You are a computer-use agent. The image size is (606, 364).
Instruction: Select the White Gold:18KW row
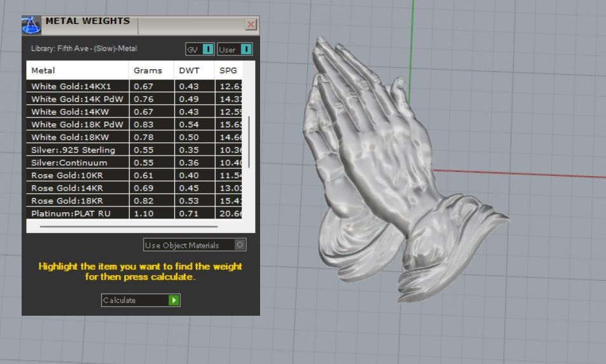click(134, 137)
